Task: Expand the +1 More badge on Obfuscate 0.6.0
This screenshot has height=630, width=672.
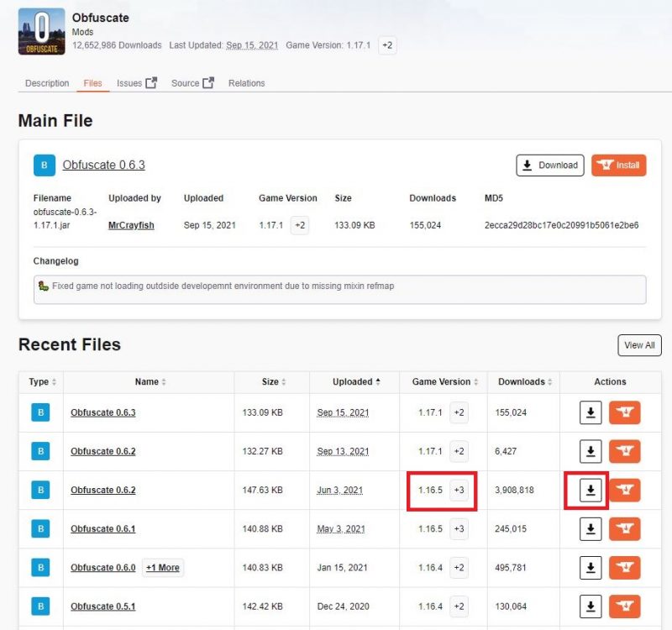Action: (x=163, y=567)
